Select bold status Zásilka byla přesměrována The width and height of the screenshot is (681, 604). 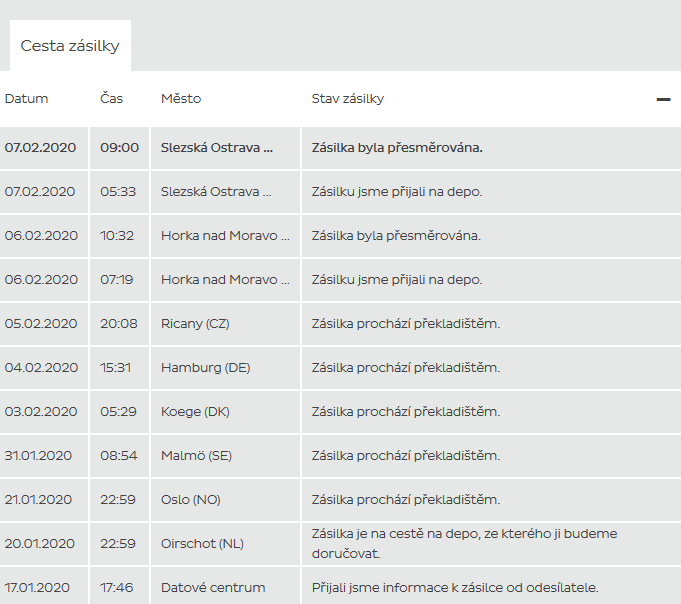click(397, 148)
